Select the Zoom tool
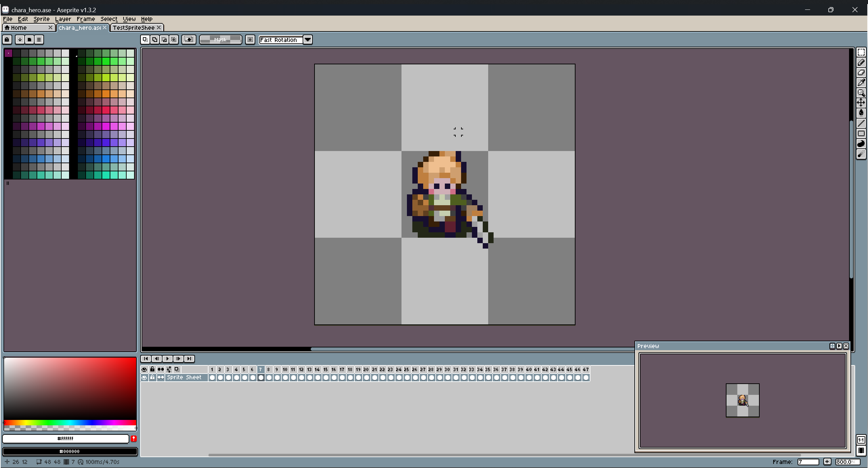This screenshot has height=468, width=868. pos(862,92)
